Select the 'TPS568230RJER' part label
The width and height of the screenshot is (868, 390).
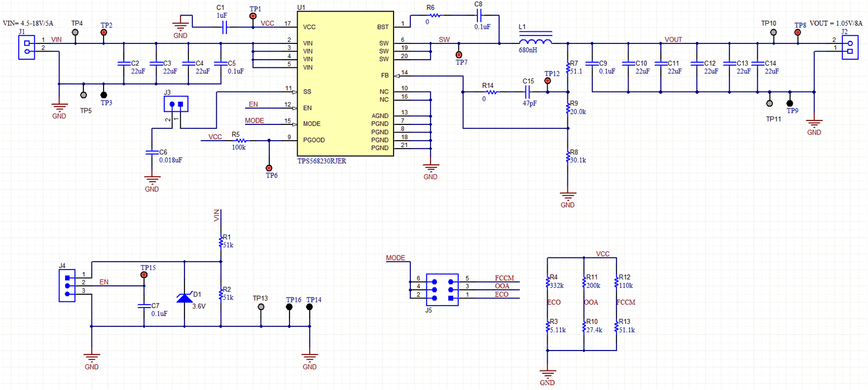click(322, 161)
